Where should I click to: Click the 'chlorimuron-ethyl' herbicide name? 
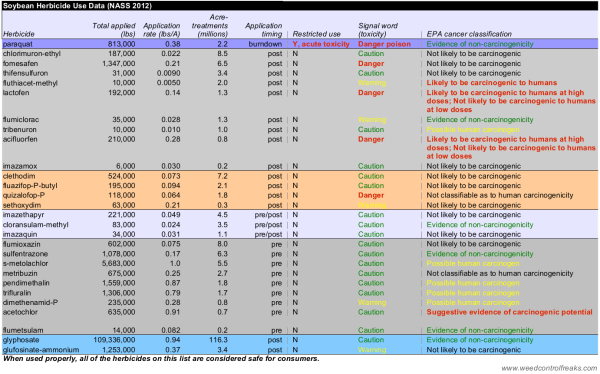(32, 54)
